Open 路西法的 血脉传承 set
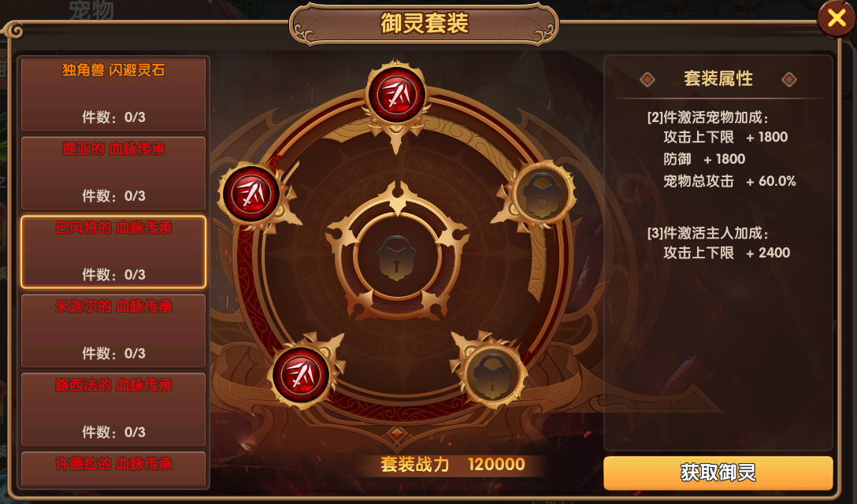 click(x=113, y=409)
